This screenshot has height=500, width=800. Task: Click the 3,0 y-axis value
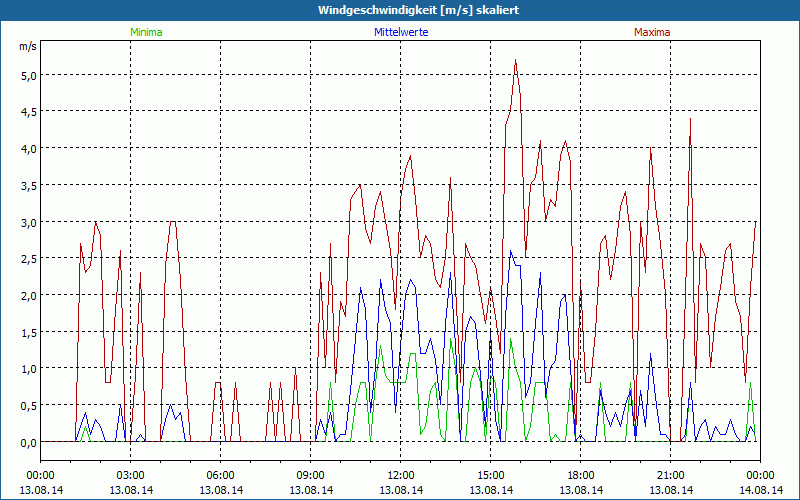(29, 222)
